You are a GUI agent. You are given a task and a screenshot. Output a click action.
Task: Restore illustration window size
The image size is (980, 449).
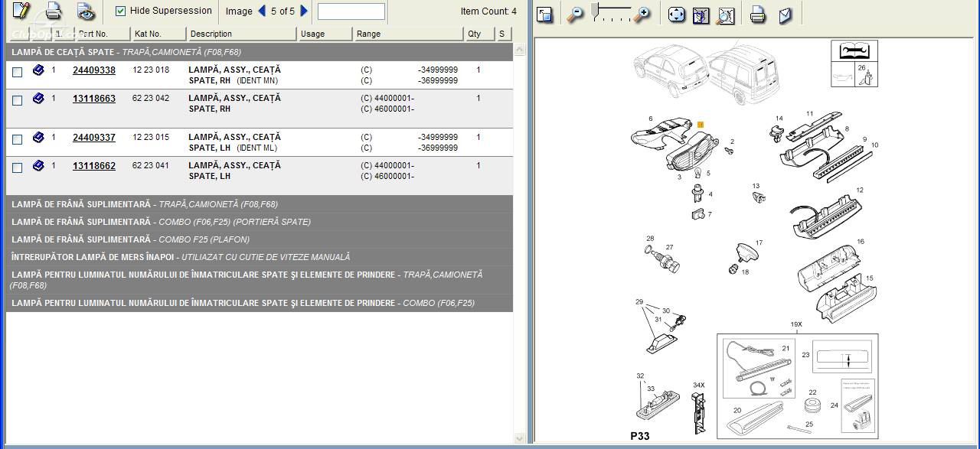[545, 15]
